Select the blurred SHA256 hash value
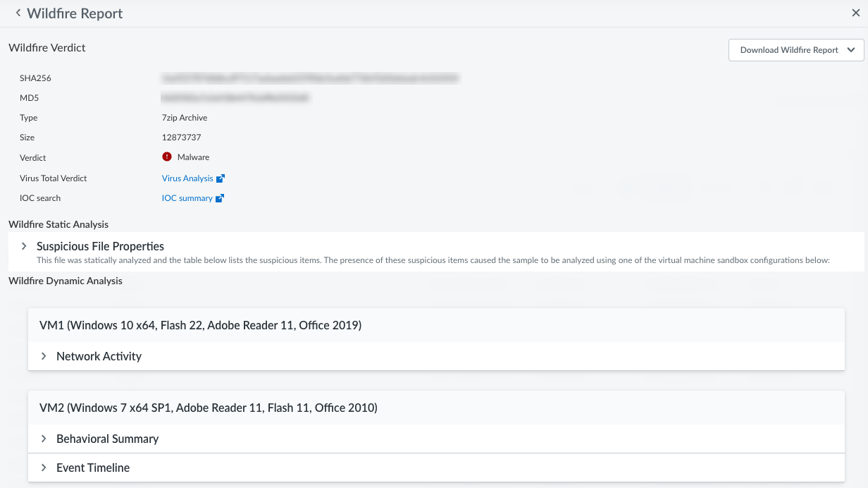Image resolution: width=868 pixels, height=488 pixels. [310, 78]
